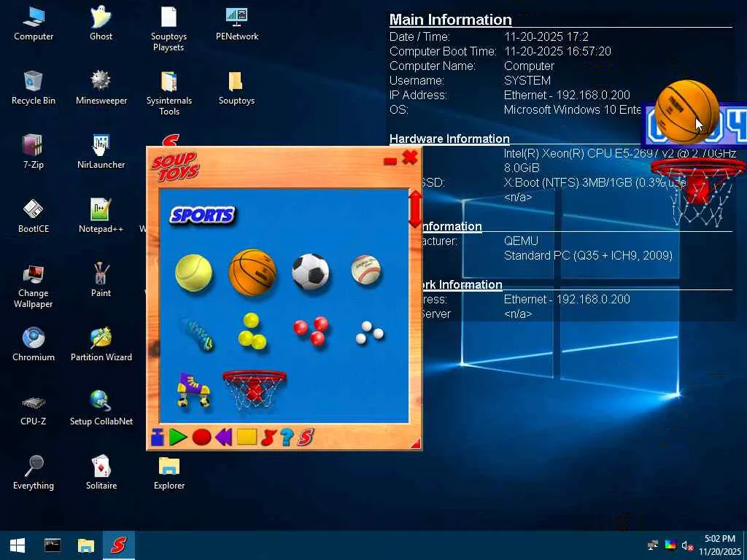This screenshot has height=560, width=747.
Task: Click the muted volume tray icon
Action: (687, 545)
